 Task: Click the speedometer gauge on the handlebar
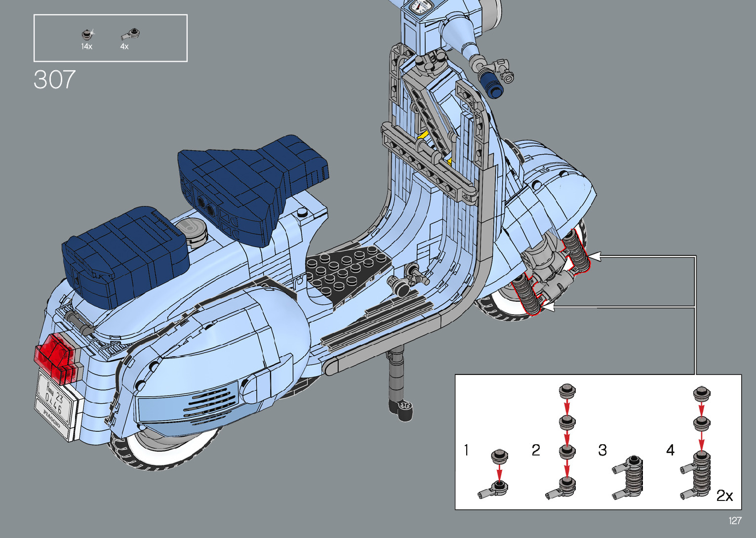coord(421,6)
